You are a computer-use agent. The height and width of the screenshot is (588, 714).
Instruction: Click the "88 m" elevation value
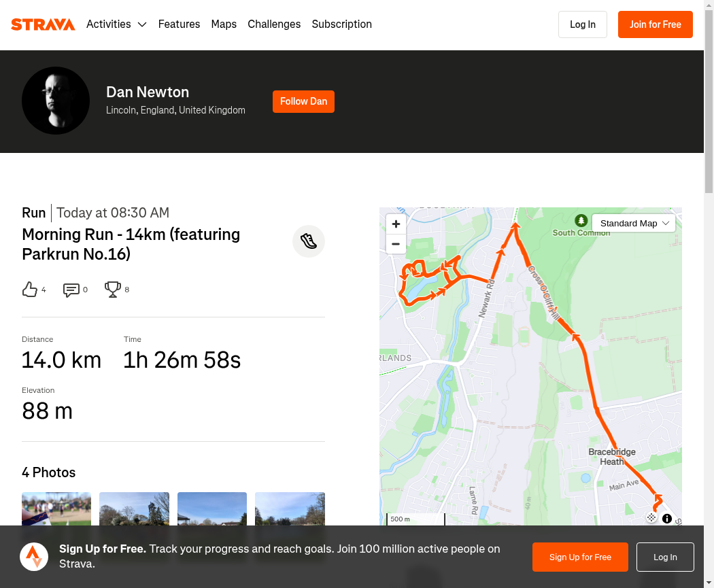(48, 411)
